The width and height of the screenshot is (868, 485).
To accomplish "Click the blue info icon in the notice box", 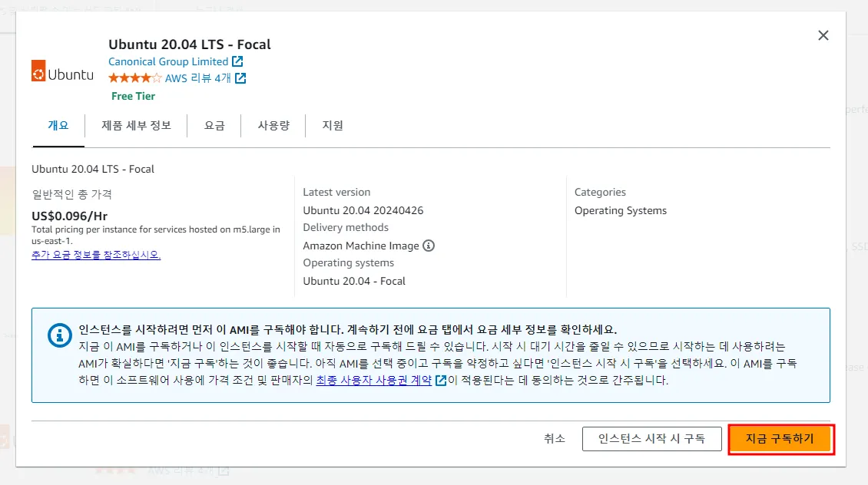I will (x=59, y=335).
